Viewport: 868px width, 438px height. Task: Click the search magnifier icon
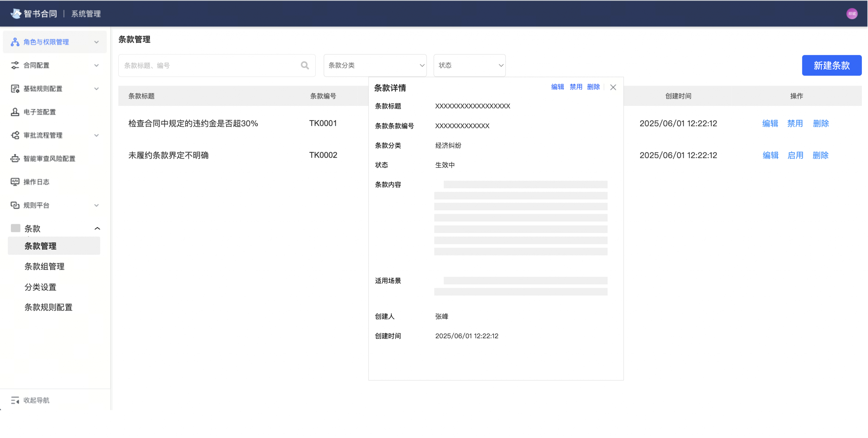(304, 65)
